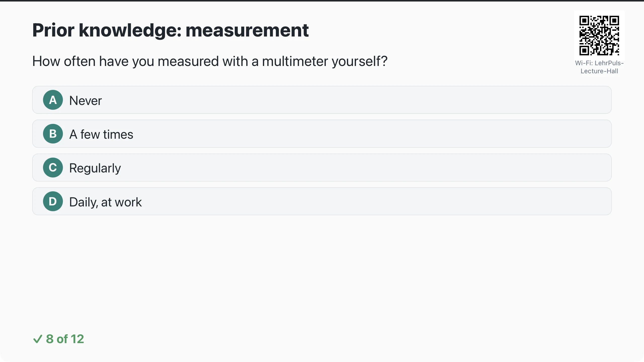Click the 'Daily, at work' label text
The width and height of the screenshot is (644, 362).
click(x=105, y=202)
